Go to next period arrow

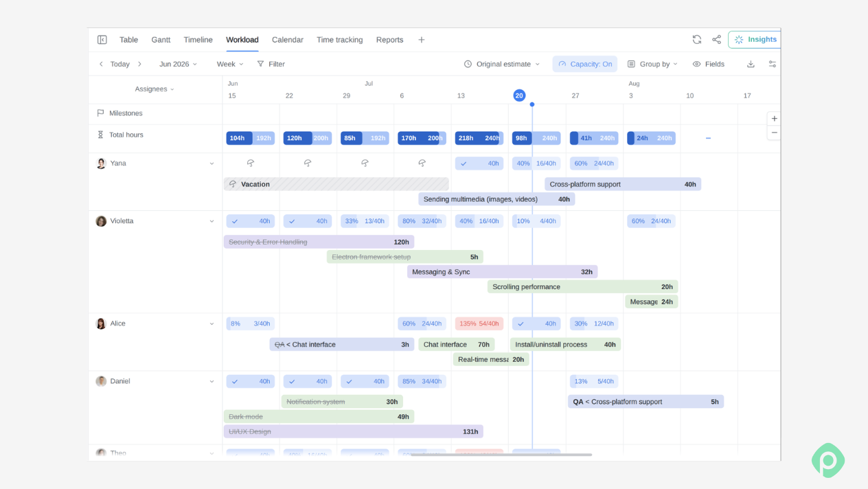tap(139, 64)
